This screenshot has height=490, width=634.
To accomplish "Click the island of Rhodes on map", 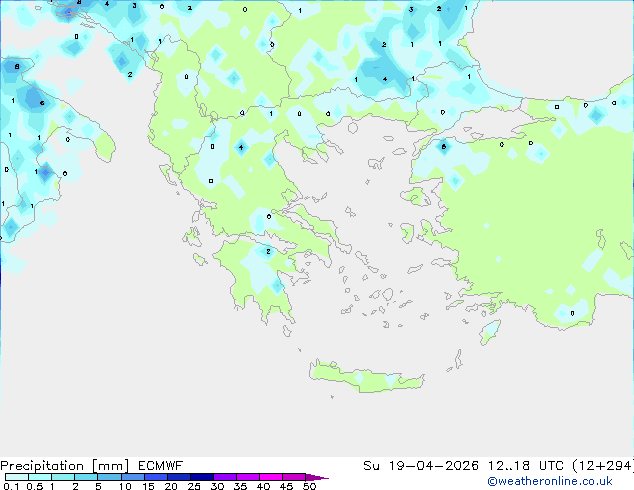I will pos(490,332).
